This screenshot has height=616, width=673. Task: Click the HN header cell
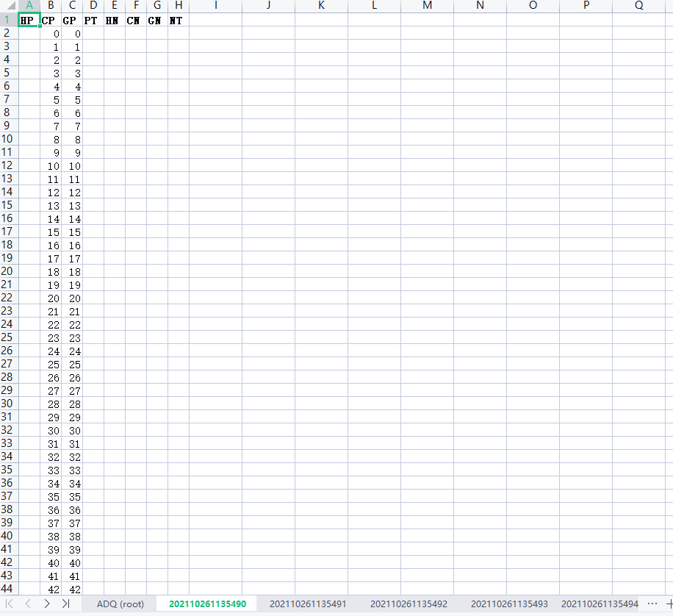[115, 20]
